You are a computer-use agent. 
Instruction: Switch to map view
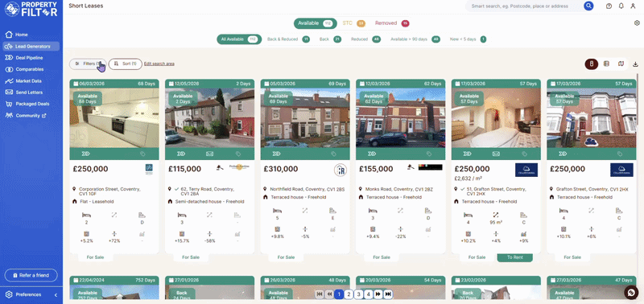[x=621, y=64]
